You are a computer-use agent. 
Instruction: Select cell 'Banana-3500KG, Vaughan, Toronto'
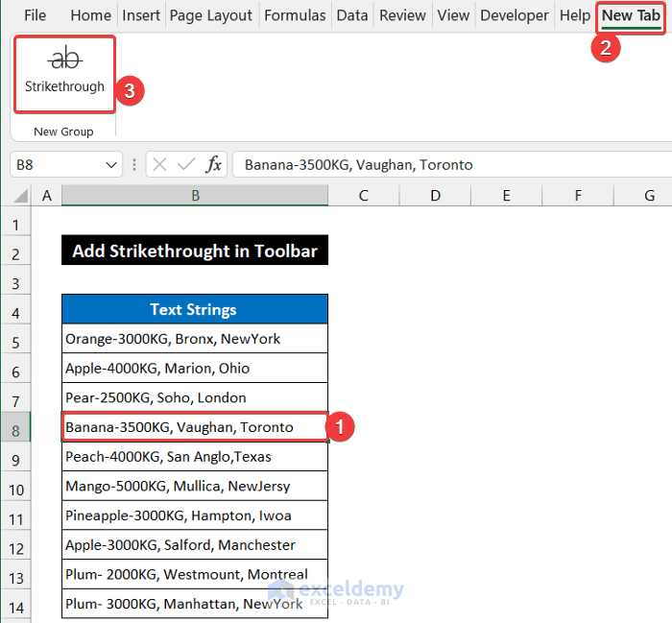point(195,427)
